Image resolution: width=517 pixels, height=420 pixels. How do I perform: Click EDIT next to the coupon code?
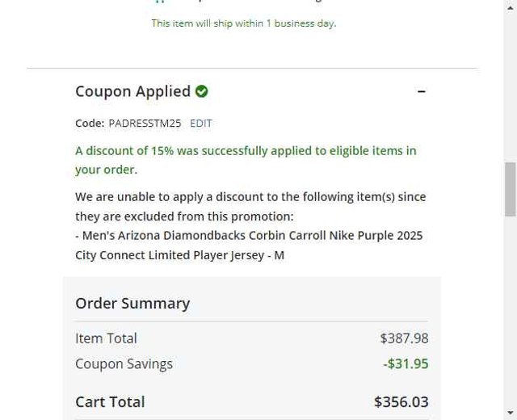[x=200, y=124]
